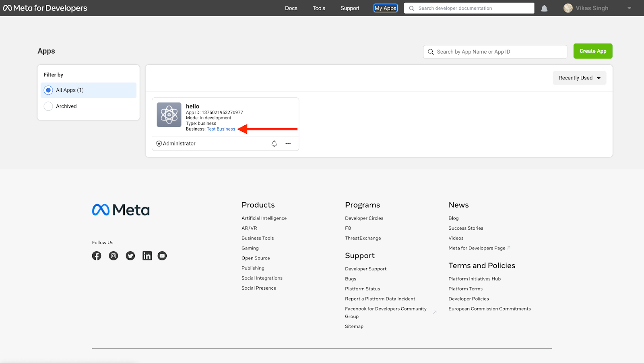
Task: Open the F8 footer link
Action: 348,228
